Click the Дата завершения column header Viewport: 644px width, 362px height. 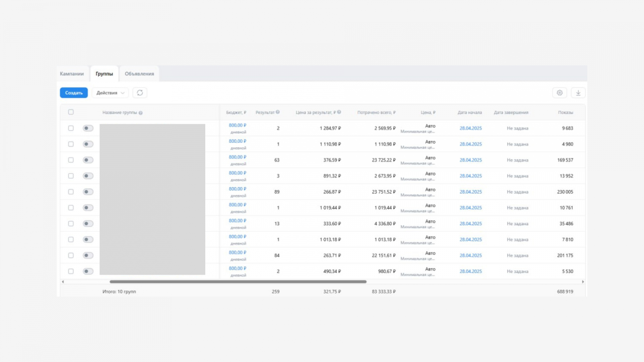511,113
